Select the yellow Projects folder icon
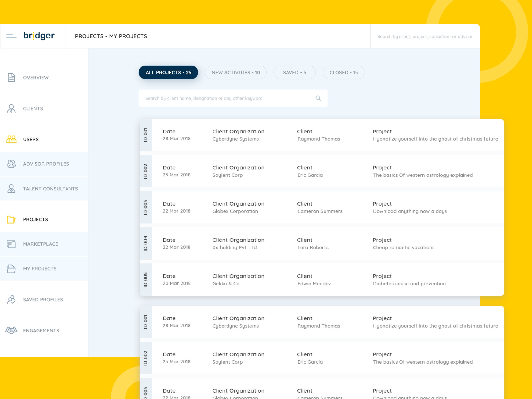Image resolution: width=532 pixels, height=399 pixels. pos(11,220)
